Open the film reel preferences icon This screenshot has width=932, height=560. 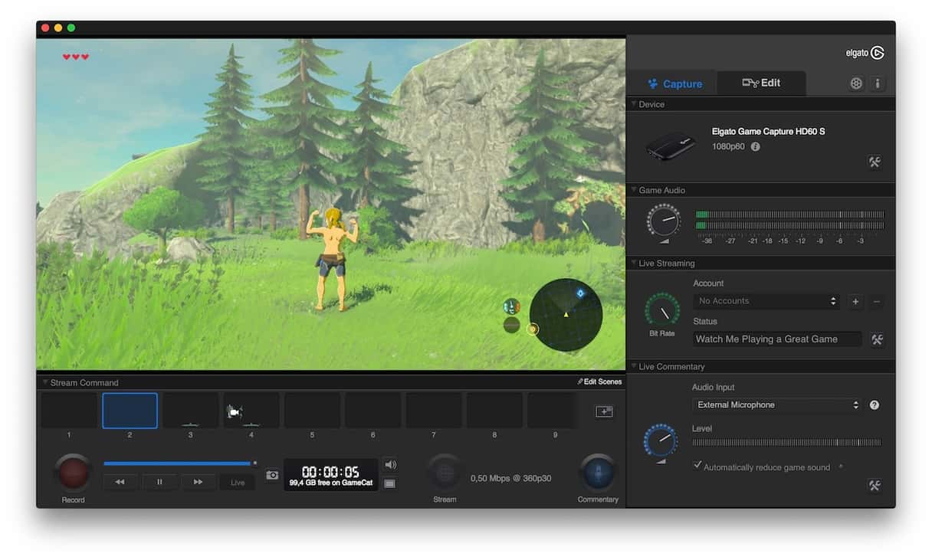(856, 84)
